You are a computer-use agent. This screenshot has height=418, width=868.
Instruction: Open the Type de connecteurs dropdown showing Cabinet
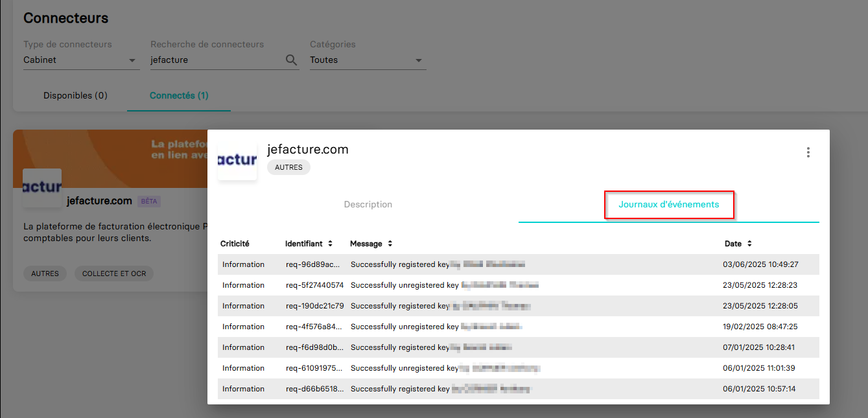82,60
